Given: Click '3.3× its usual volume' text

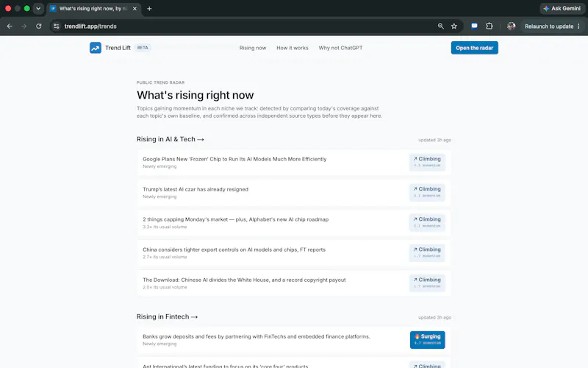Looking at the screenshot, I should pos(165,227).
